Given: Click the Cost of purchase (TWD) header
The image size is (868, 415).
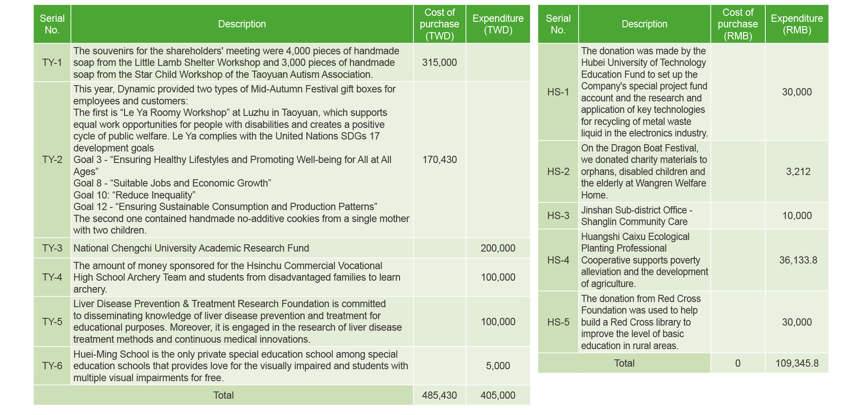Looking at the screenshot, I should (x=439, y=24).
